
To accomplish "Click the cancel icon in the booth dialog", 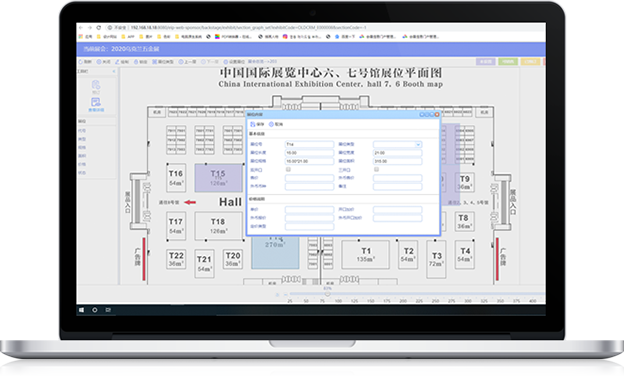I will (271, 125).
